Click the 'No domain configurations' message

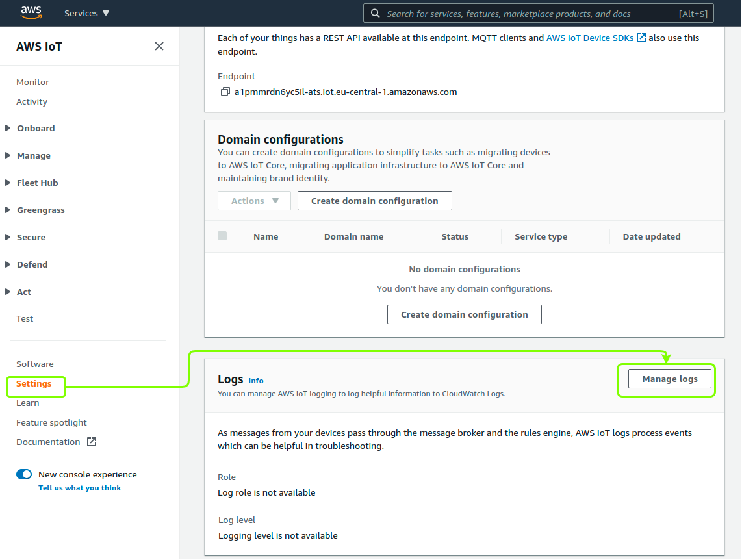point(464,269)
